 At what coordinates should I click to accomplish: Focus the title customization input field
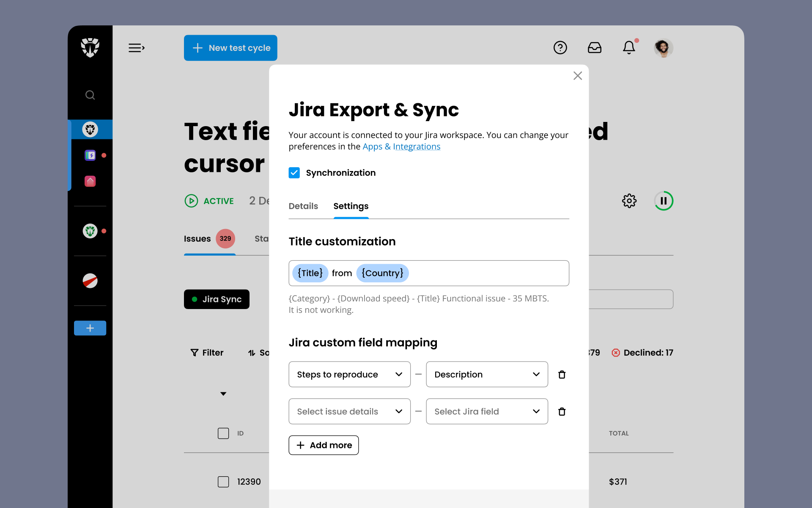coord(429,273)
